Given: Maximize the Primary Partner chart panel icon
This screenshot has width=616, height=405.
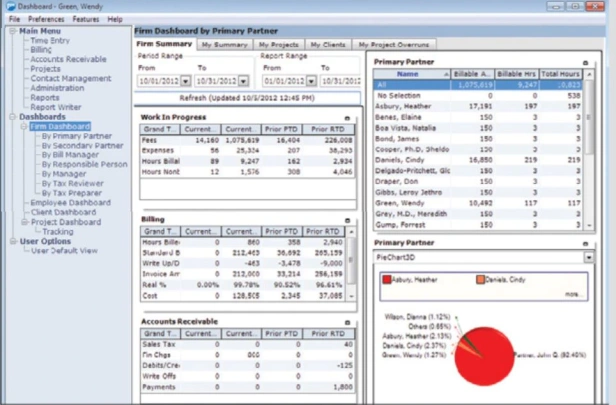Looking at the screenshot, I should point(585,244).
